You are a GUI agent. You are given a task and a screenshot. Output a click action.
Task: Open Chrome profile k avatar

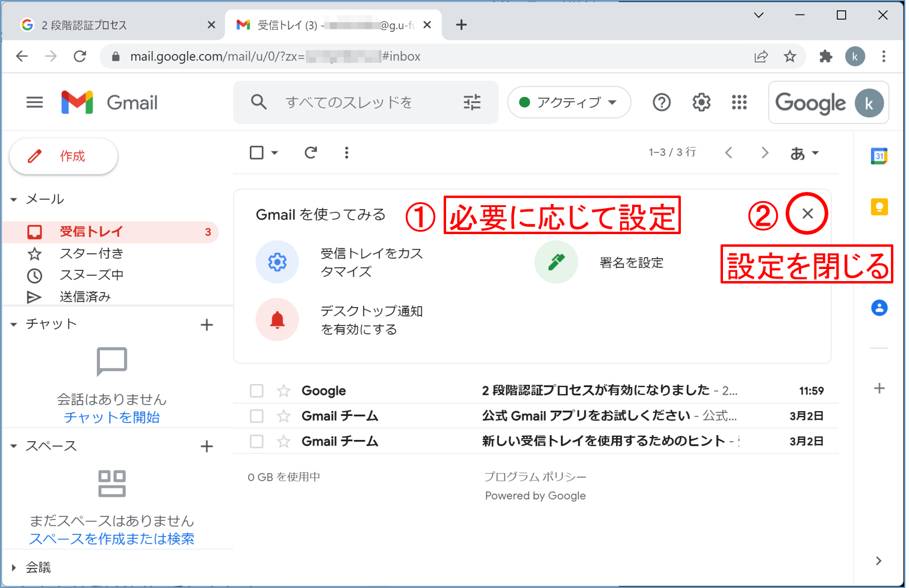[x=855, y=57]
